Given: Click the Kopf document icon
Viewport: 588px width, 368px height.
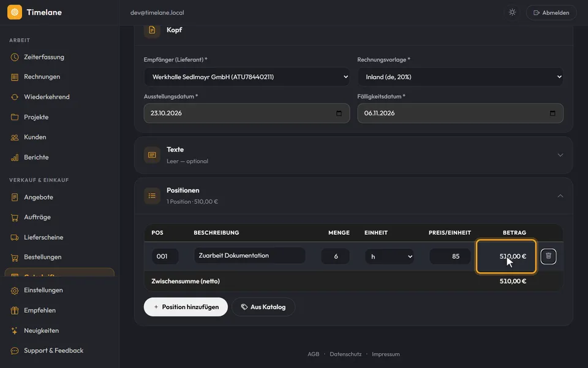Looking at the screenshot, I should coord(152,30).
